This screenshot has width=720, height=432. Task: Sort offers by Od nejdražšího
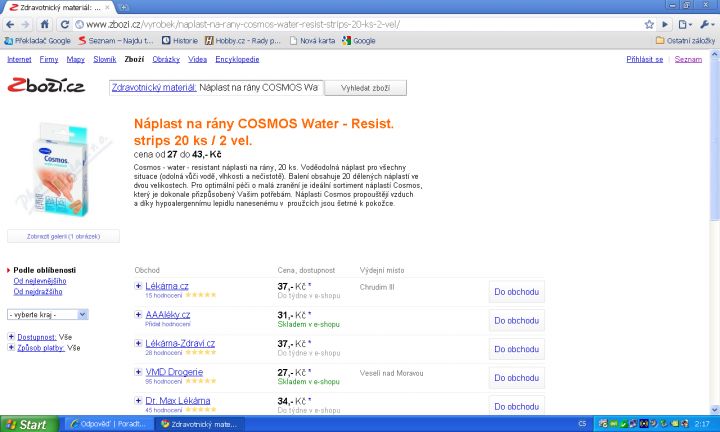(38, 292)
